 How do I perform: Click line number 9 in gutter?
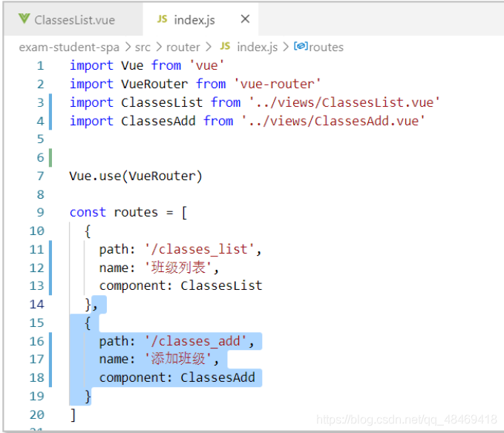coord(40,212)
